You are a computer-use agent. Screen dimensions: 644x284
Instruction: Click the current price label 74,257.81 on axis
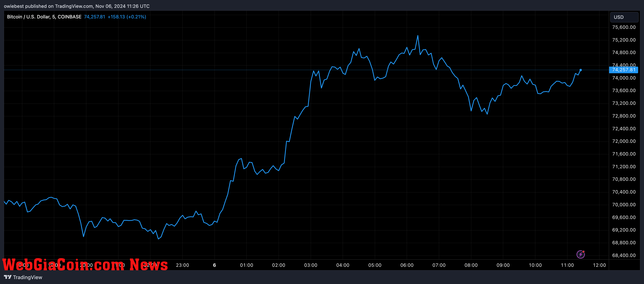623,70
